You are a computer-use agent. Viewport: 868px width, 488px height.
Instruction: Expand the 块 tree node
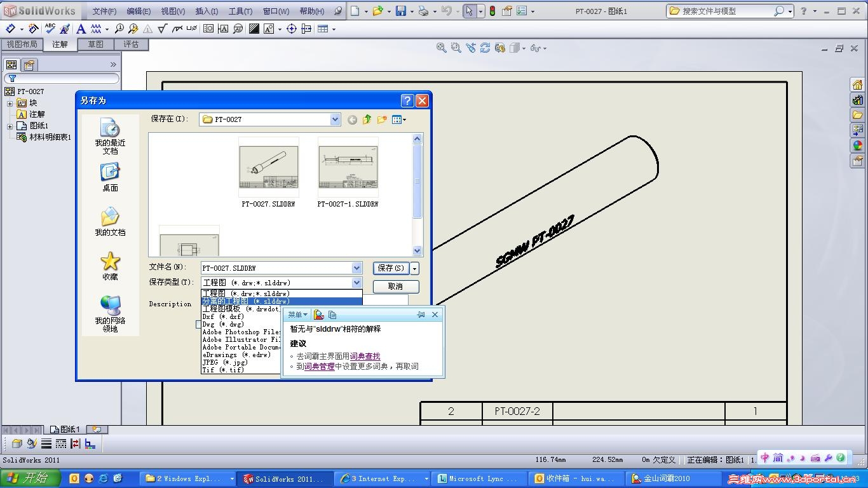pyautogui.click(x=10, y=103)
